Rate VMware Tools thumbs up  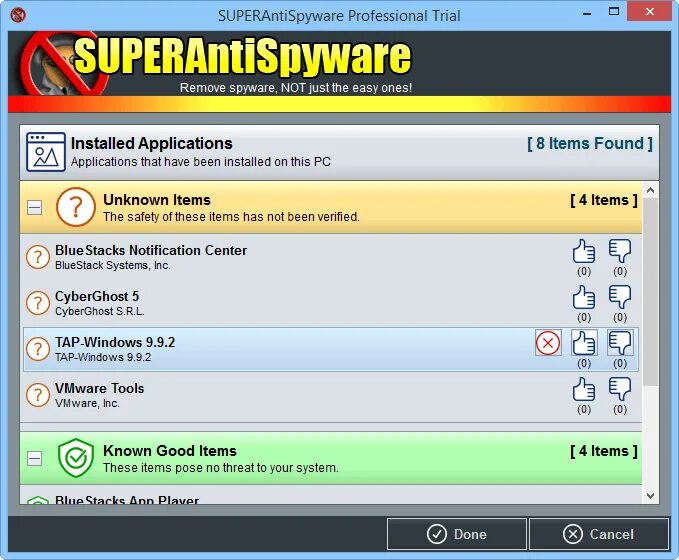(584, 389)
